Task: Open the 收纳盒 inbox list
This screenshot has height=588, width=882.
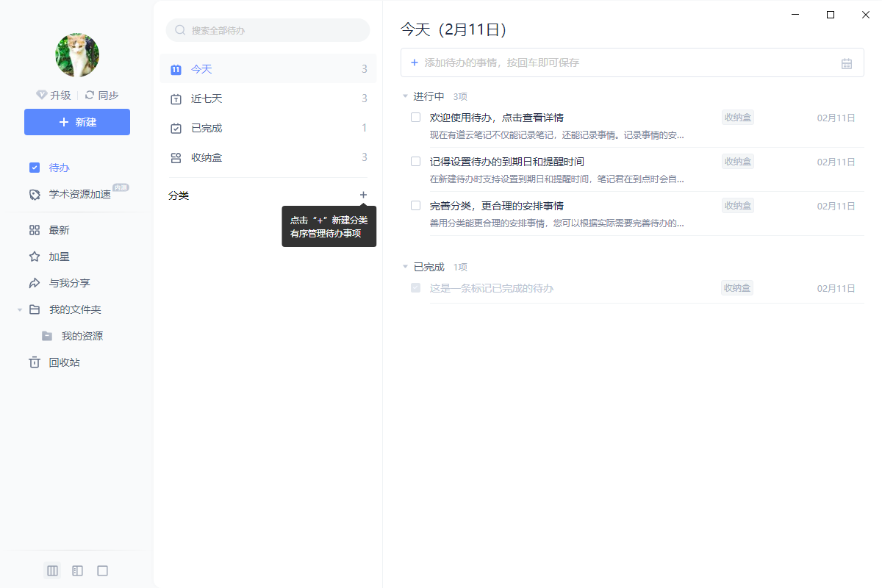Action: click(x=207, y=157)
